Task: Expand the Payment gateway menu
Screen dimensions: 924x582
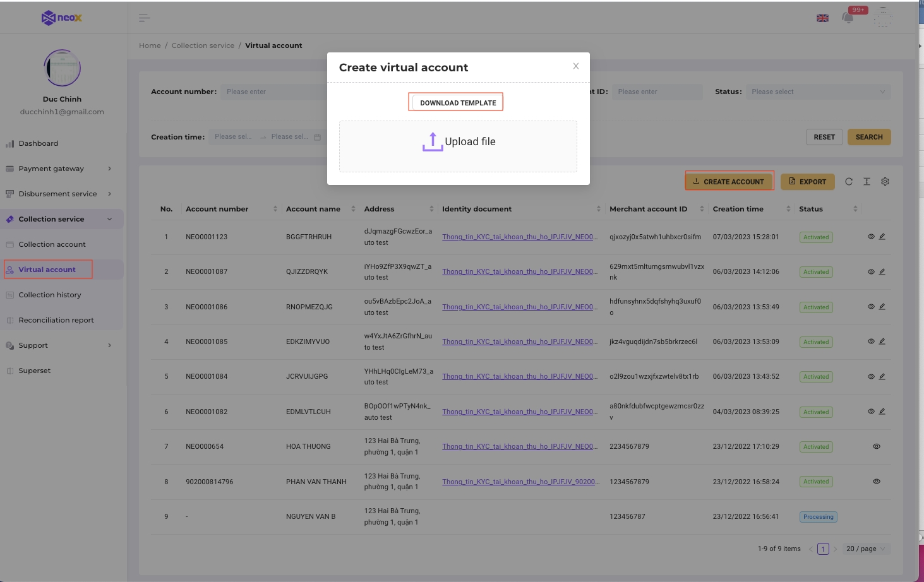Action: tap(61, 169)
